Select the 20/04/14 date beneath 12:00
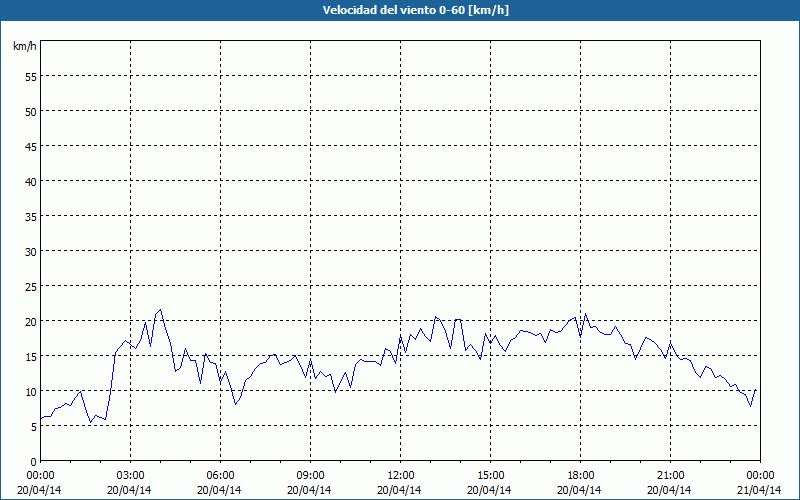Screen dimensions: 800x500 [x=399, y=490]
